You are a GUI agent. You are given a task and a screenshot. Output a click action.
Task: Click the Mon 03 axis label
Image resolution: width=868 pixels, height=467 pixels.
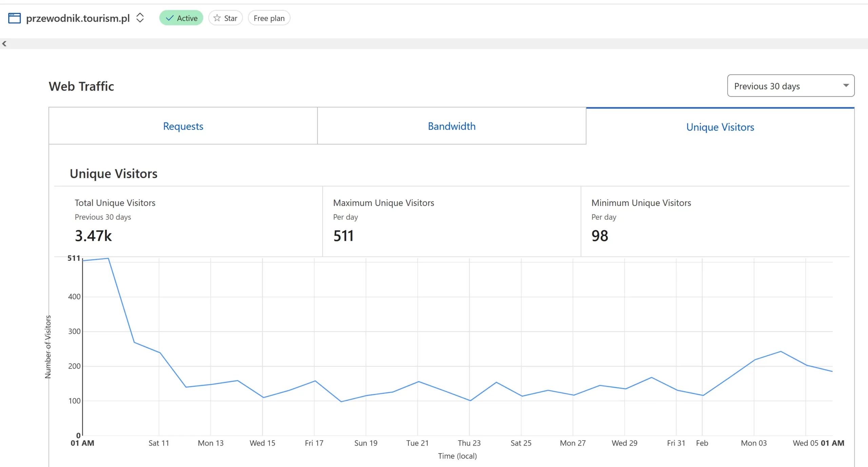click(754, 443)
